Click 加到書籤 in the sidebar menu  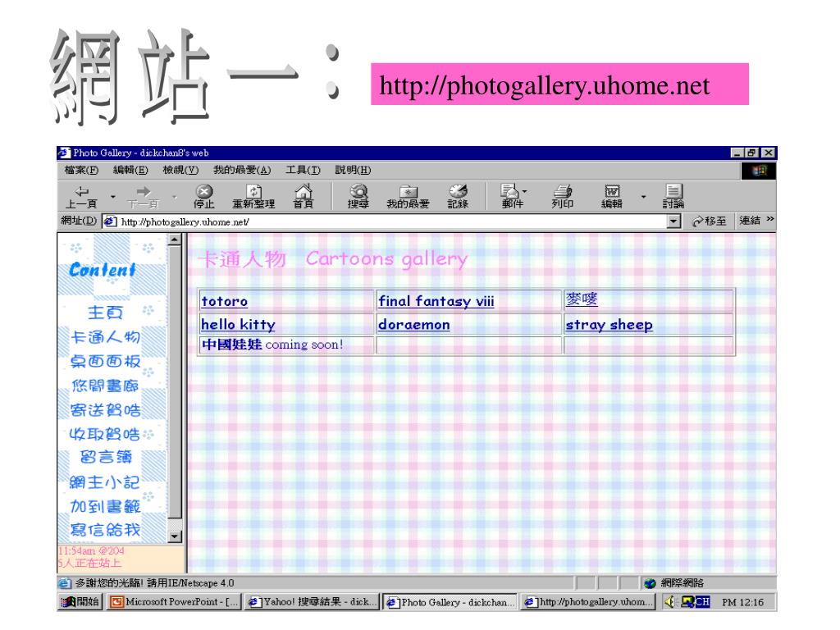pos(106,506)
